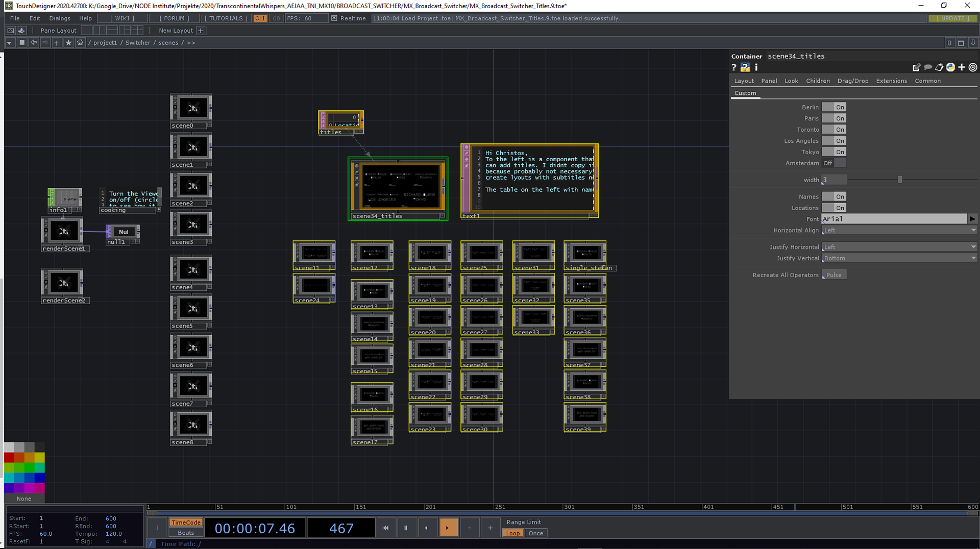Open the component editor pencil icon
Screen dimensions: 980x549
click(916, 67)
